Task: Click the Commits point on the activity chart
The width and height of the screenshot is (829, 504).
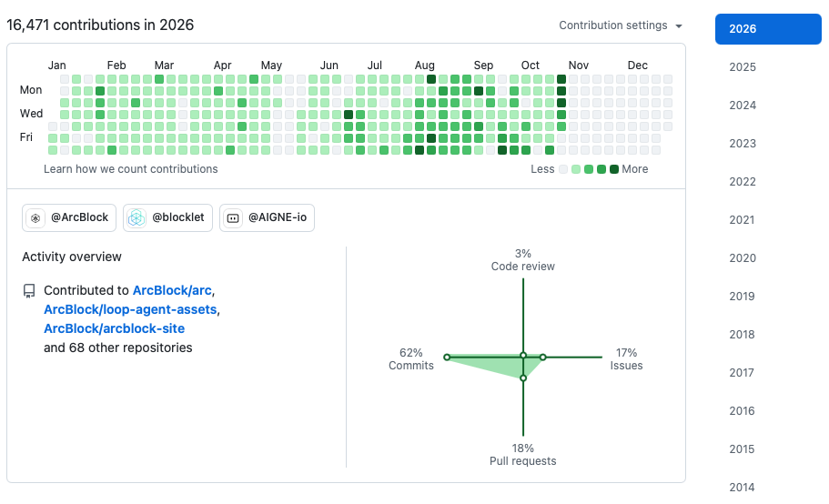Action: 447,358
